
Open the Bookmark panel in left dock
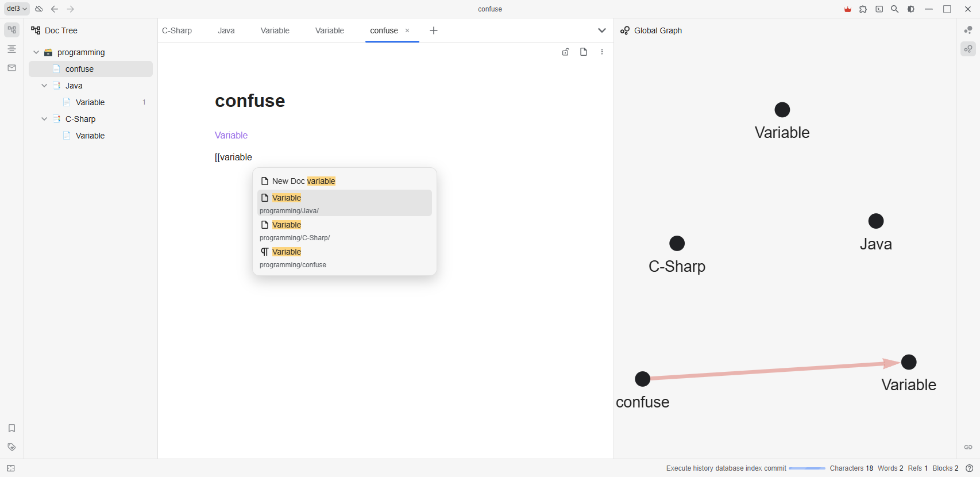click(11, 428)
